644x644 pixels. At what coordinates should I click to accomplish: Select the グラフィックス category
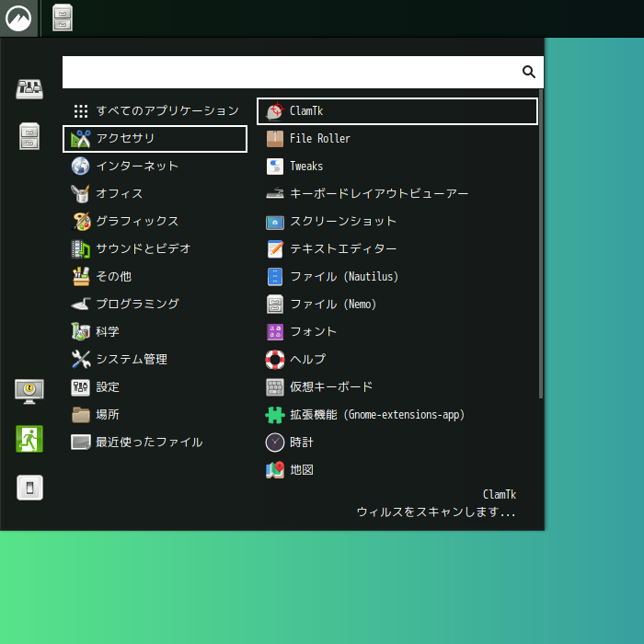(137, 222)
